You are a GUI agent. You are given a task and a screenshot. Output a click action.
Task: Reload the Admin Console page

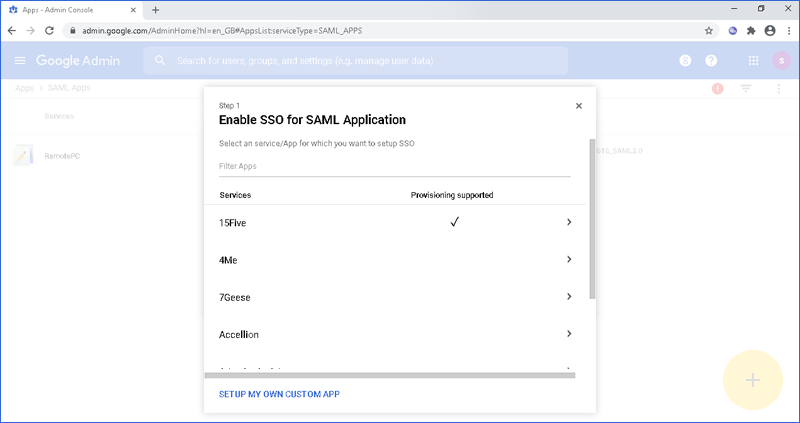tap(50, 30)
